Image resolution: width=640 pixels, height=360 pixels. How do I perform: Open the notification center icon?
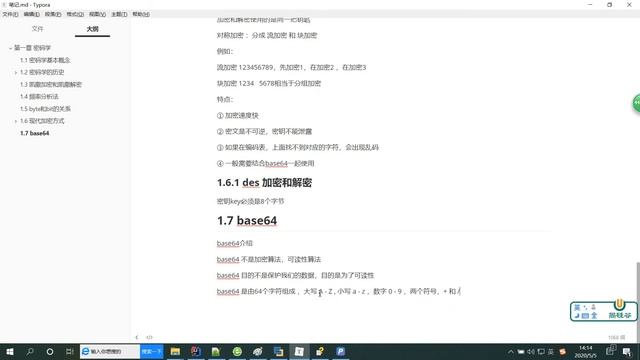click(x=627, y=351)
